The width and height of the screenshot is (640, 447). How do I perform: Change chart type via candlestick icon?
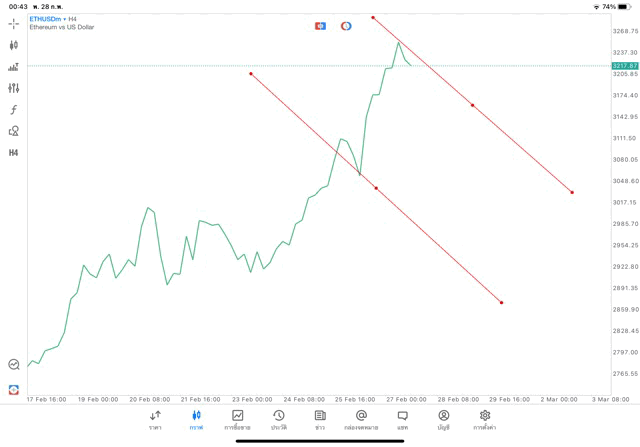[x=14, y=45]
